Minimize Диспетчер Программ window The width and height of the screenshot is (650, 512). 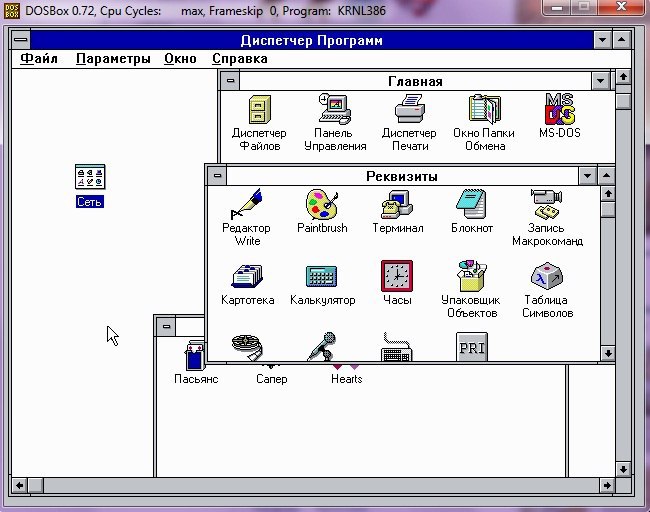pyautogui.click(x=602, y=40)
